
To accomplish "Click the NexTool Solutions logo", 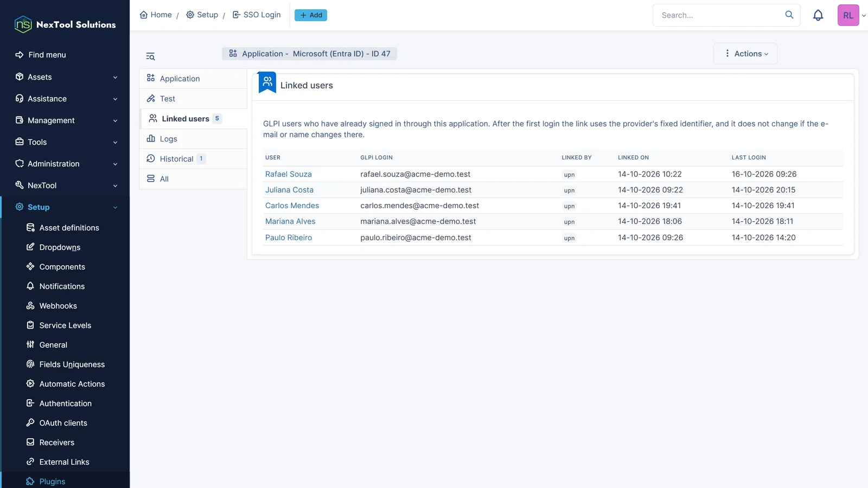I will point(65,24).
